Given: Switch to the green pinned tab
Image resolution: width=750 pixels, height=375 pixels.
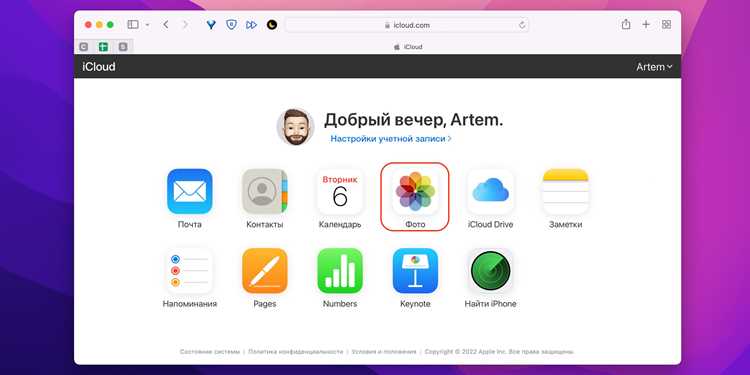Looking at the screenshot, I should (103, 47).
